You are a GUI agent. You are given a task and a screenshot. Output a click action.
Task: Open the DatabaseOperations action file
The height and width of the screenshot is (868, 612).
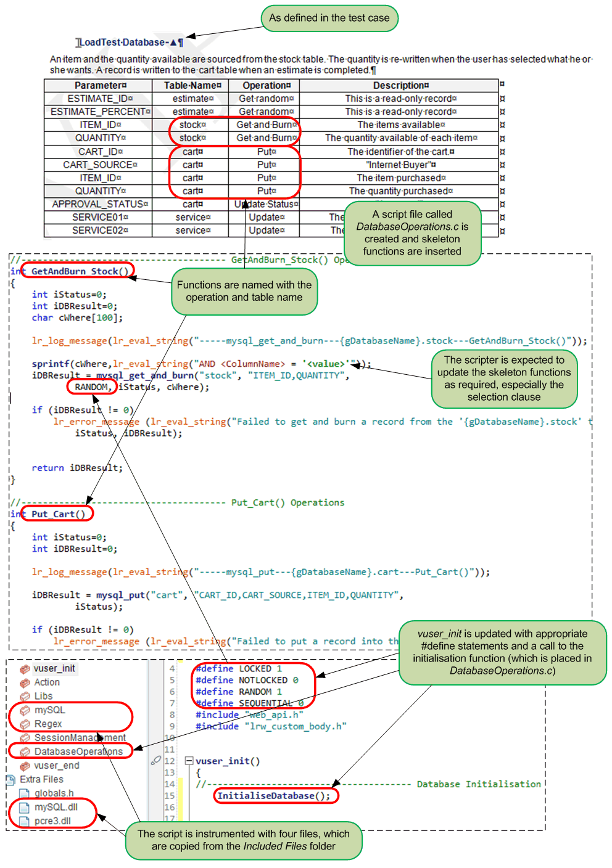coord(78,751)
